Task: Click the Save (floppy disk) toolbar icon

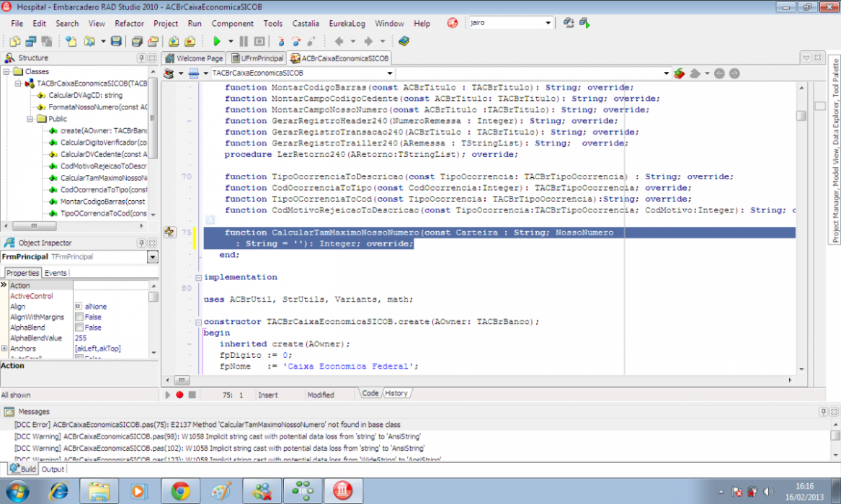Action: [x=116, y=41]
